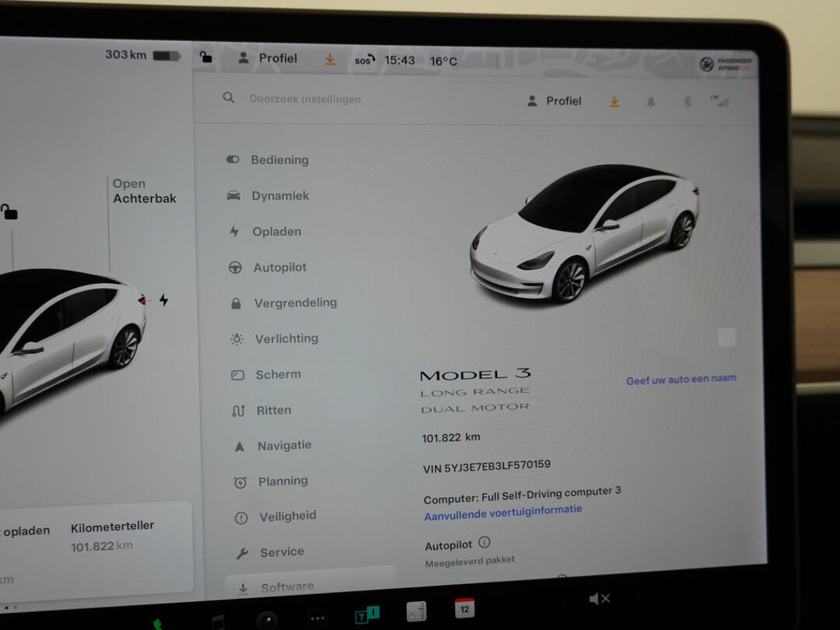The image size is (840, 630).
Task: Tap the Kilometerteller 101.822 km card
Action: pyautogui.click(x=112, y=536)
